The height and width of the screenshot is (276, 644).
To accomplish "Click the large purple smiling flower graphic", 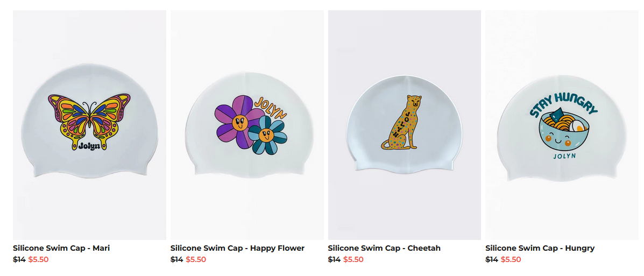I will tap(238, 122).
